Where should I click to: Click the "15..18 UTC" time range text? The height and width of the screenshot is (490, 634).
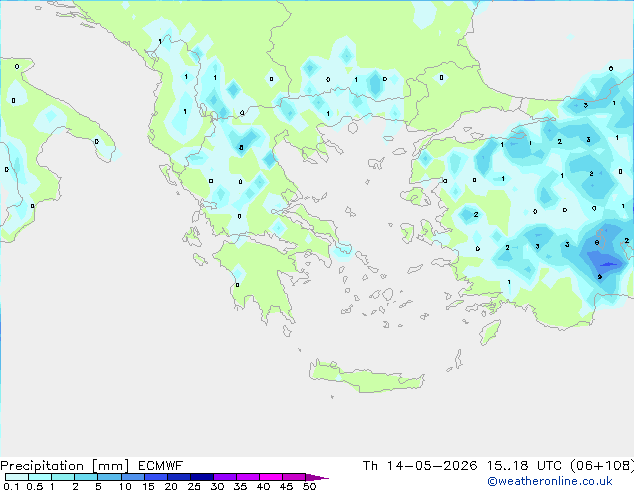tap(524, 466)
